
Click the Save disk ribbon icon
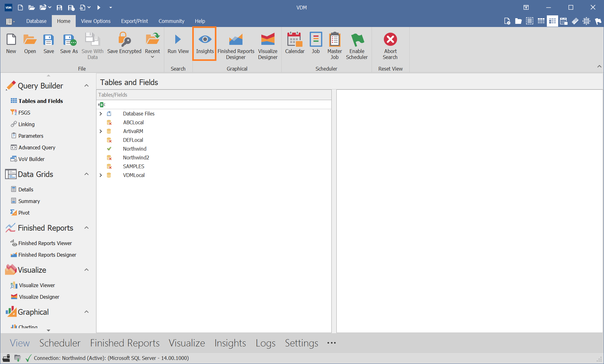tap(48, 40)
